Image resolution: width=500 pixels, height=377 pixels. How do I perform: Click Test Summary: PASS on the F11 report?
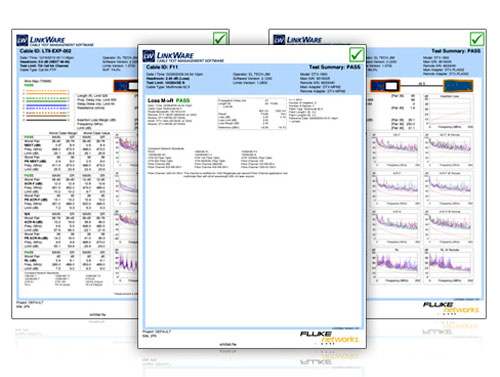[335, 67]
